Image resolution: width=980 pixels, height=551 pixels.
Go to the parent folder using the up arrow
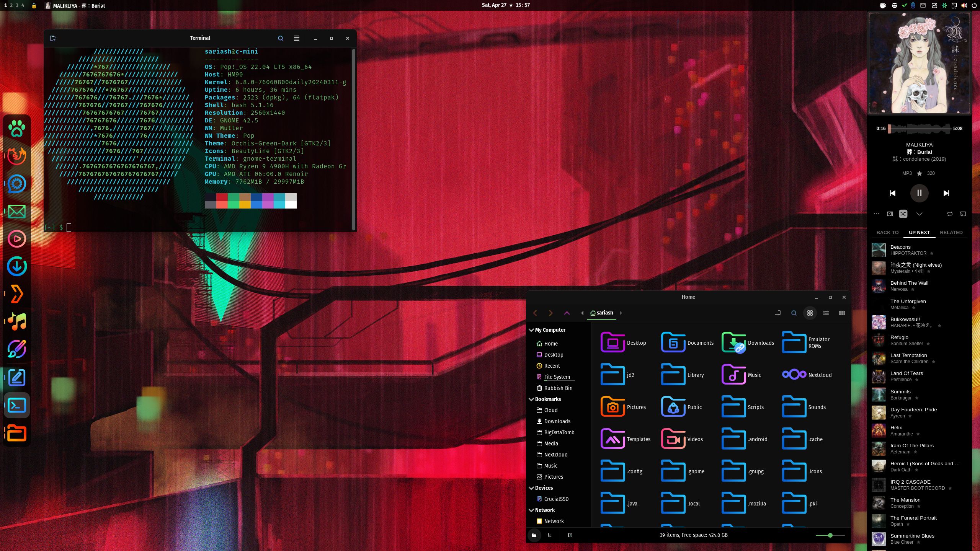567,313
